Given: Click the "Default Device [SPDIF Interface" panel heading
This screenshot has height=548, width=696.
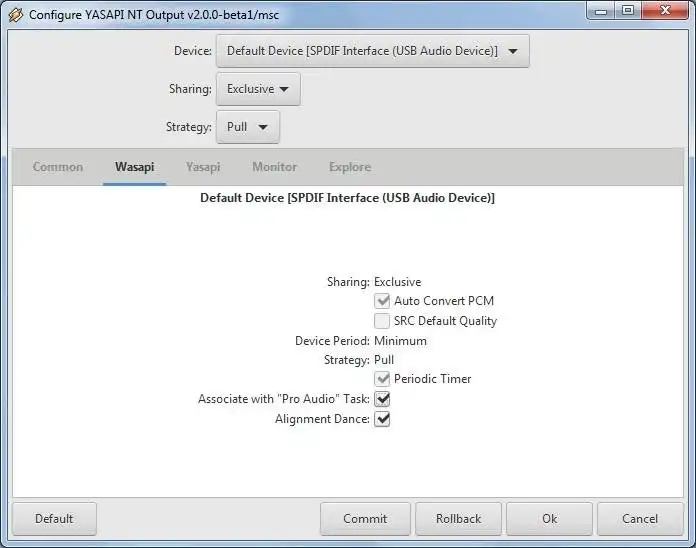Looking at the screenshot, I should click(347, 198).
